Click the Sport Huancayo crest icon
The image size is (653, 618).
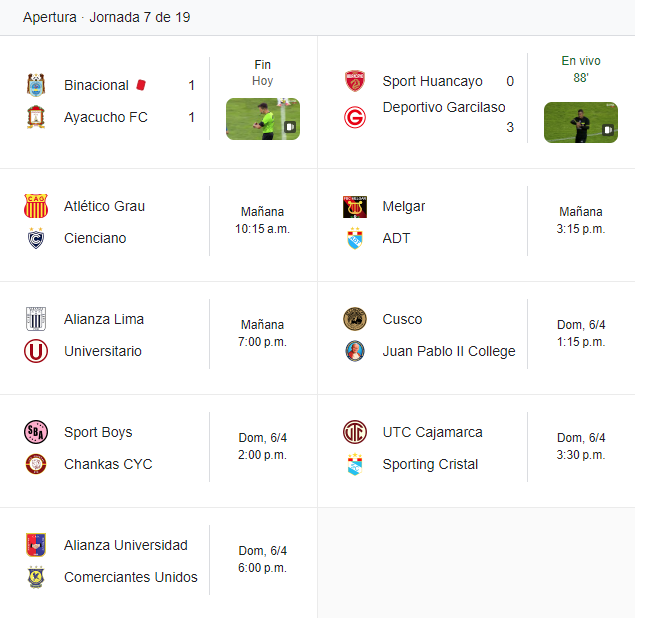(x=354, y=81)
